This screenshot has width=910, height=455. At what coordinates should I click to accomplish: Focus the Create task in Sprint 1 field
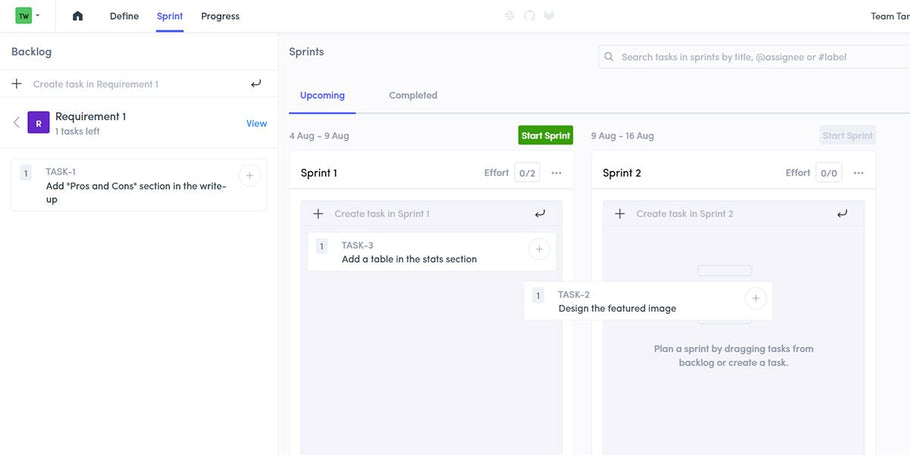tap(431, 214)
